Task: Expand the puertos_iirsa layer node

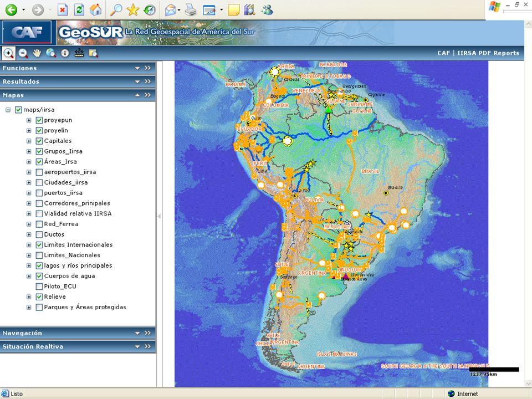Action: (29, 193)
